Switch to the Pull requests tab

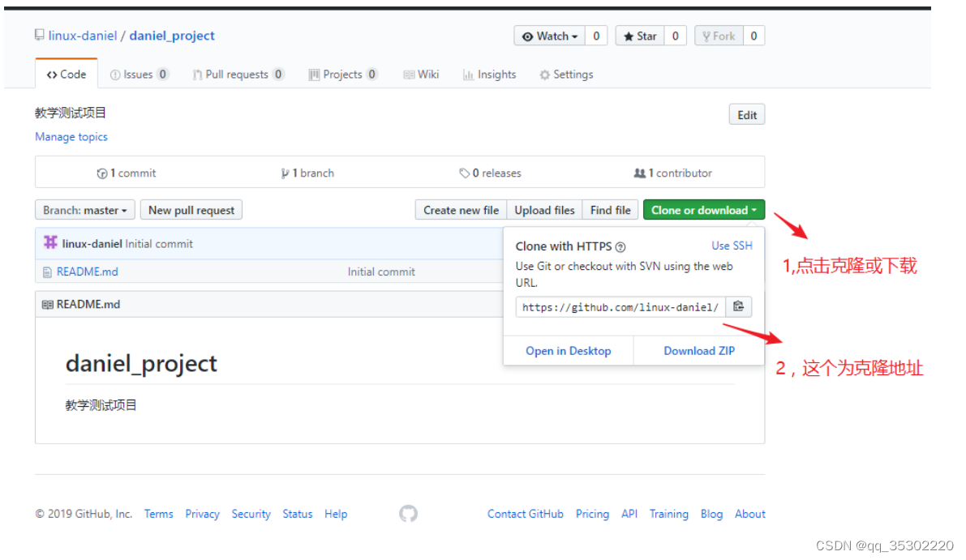click(238, 75)
